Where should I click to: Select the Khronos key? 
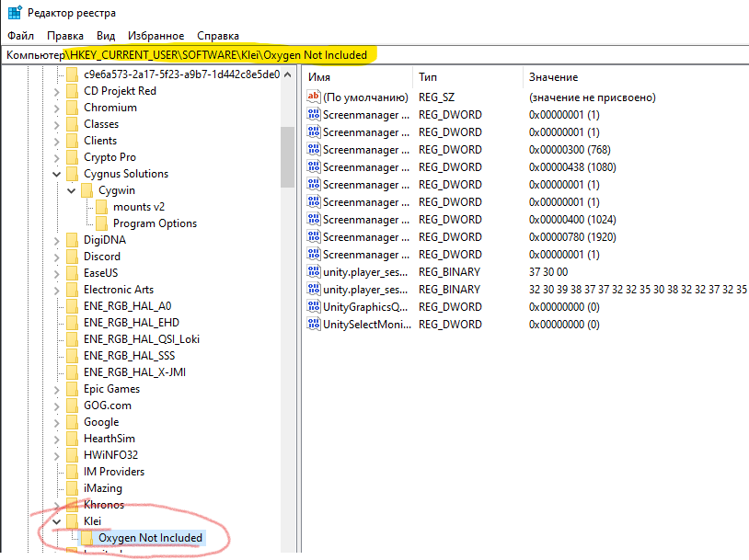point(104,505)
